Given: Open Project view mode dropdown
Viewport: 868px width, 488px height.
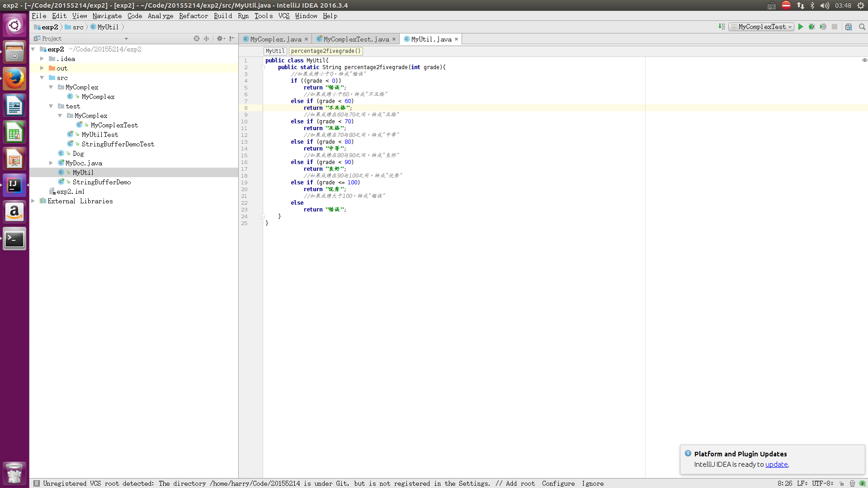Looking at the screenshot, I should (126, 39).
